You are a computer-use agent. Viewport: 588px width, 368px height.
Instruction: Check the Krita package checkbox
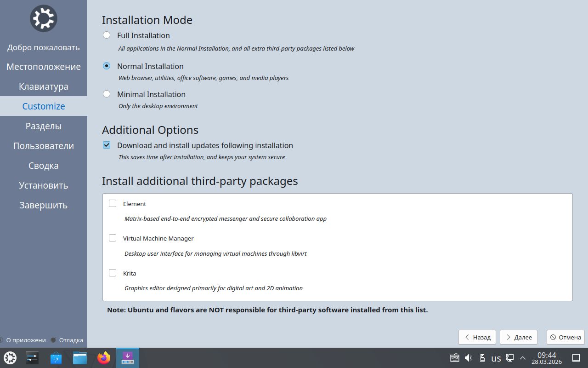pyautogui.click(x=113, y=273)
